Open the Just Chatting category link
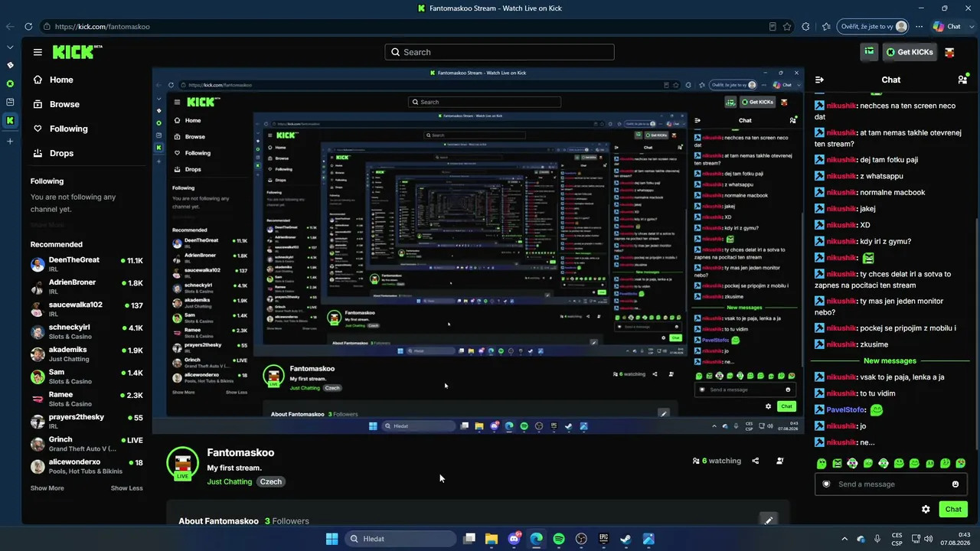The width and height of the screenshot is (980, 551). pyautogui.click(x=230, y=481)
